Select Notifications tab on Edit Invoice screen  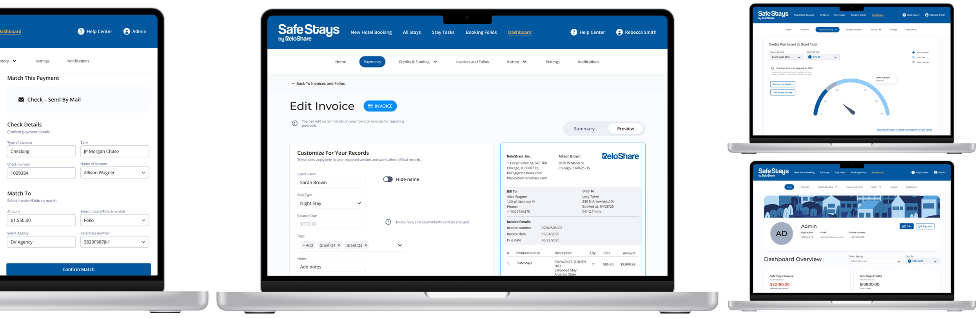tap(588, 62)
